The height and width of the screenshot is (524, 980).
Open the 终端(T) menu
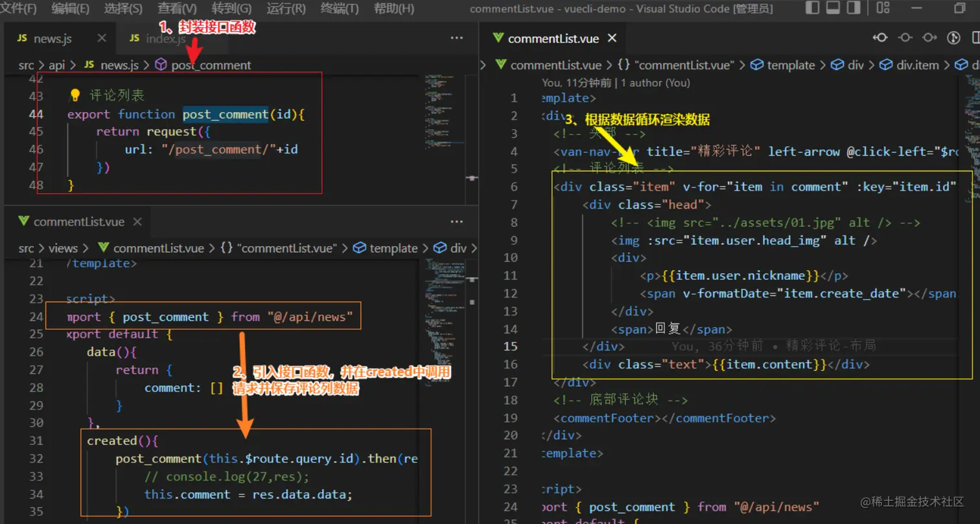coord(340,8)
